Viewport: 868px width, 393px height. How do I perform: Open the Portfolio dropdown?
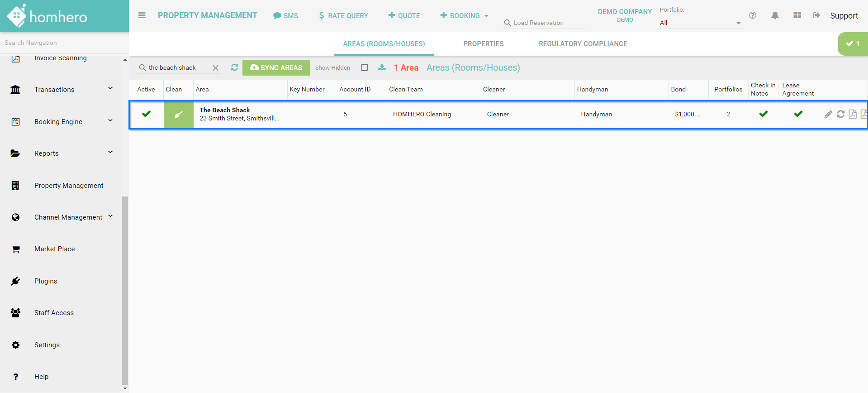click(700, 23)
